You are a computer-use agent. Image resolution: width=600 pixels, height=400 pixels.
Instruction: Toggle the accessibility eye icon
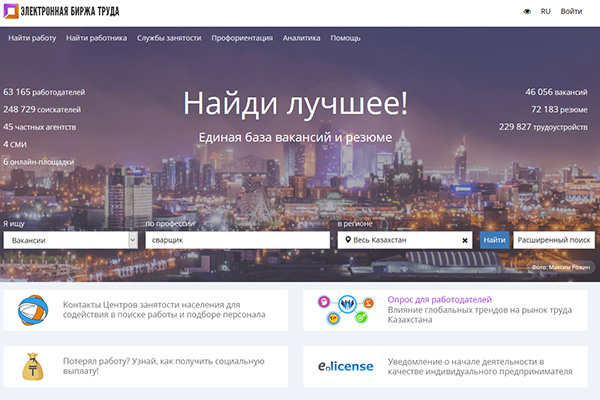click(527, 11)
